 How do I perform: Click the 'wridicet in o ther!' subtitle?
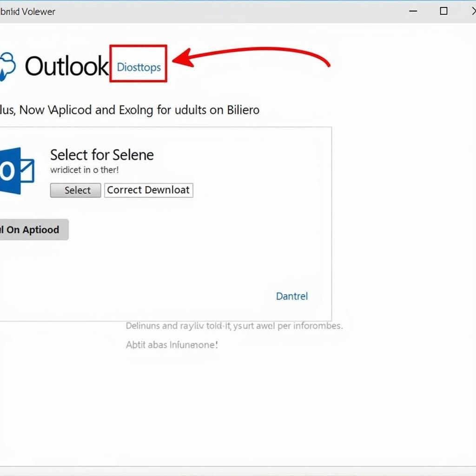[x=85, y=170]
